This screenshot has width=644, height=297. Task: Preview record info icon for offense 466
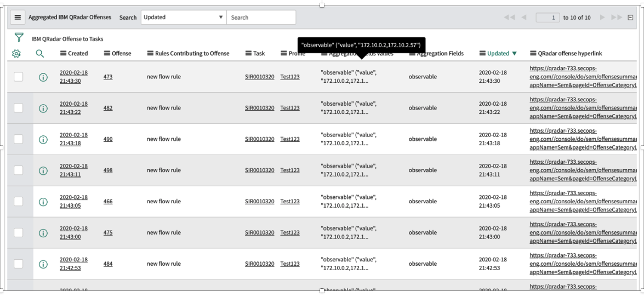pos(43,202)
